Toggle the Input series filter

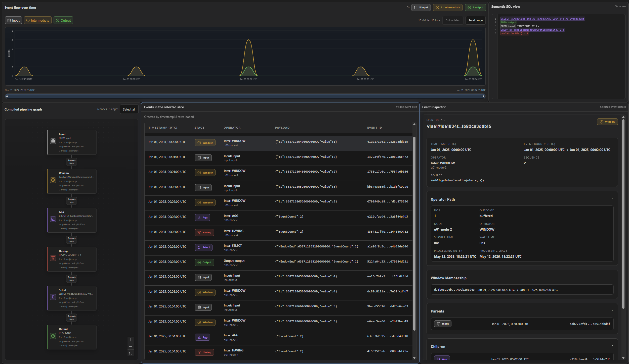[14, 20]
